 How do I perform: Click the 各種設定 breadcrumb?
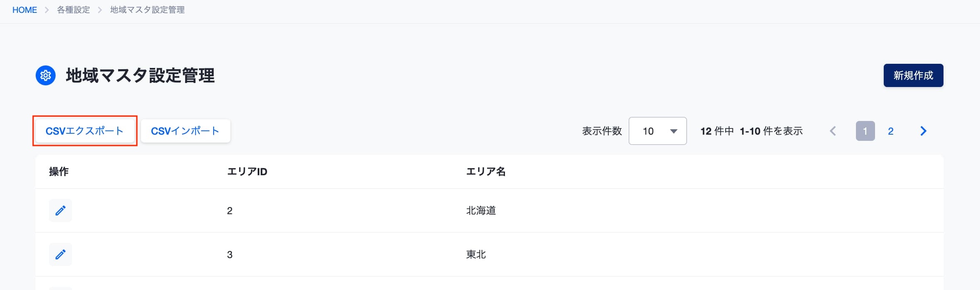click(73, 10)
